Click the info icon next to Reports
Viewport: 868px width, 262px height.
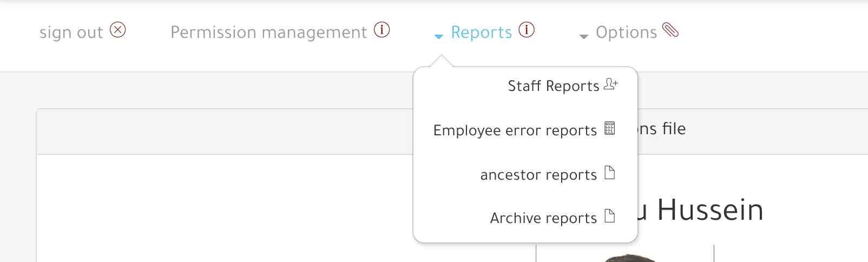527,30
